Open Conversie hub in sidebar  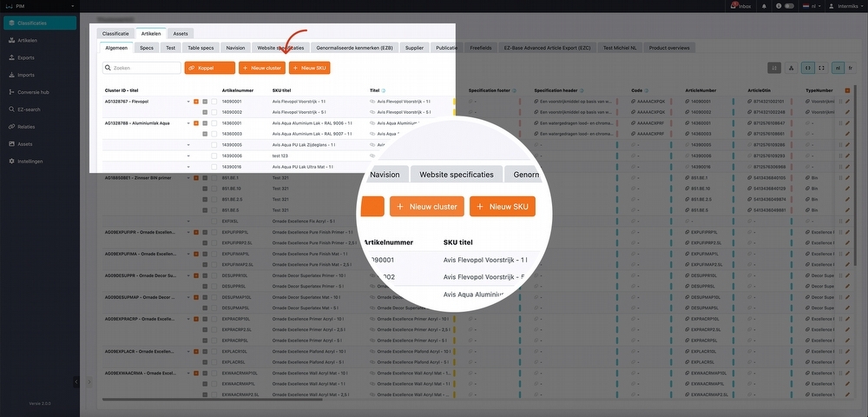pyautogui.click(x=33, y=91)
